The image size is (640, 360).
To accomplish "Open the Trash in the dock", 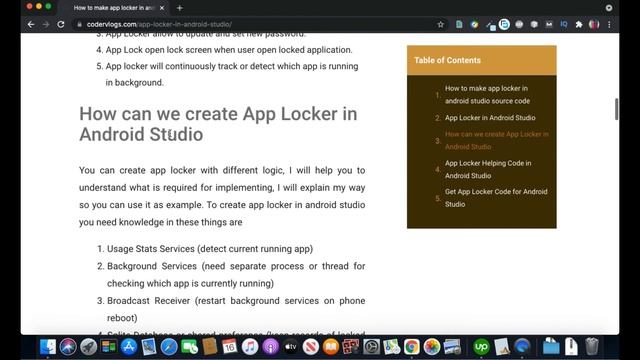I will (591, 347).
